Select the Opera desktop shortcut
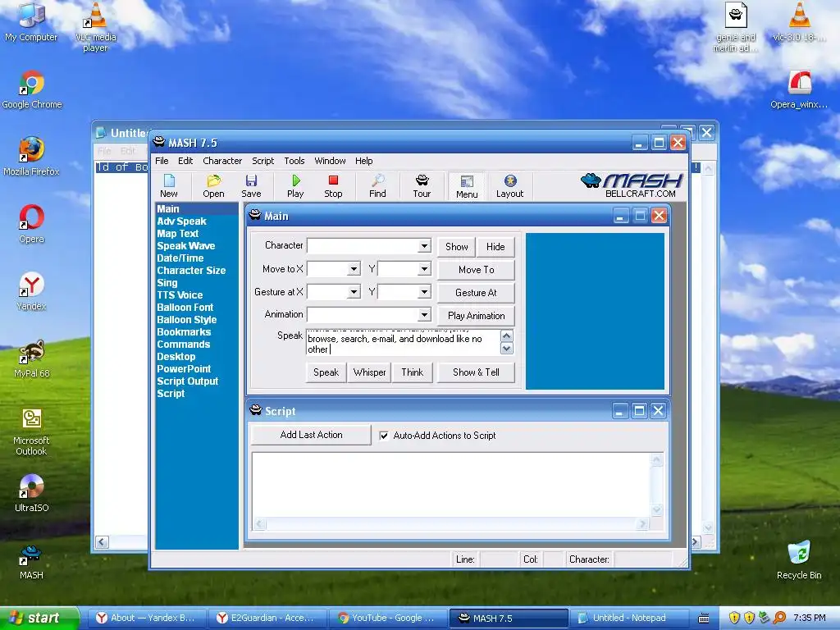The width and height of the screenshot is (840, 630). (x=32, y=224)
